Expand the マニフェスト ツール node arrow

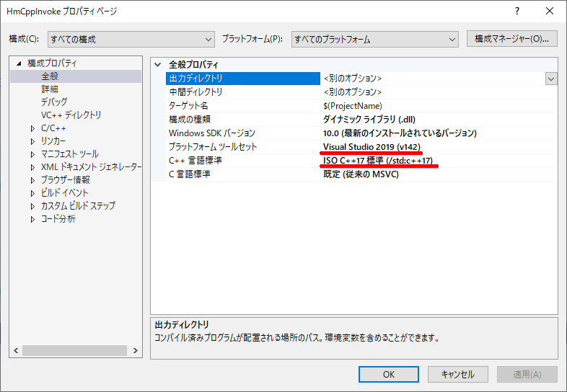(x=32, y=154)
